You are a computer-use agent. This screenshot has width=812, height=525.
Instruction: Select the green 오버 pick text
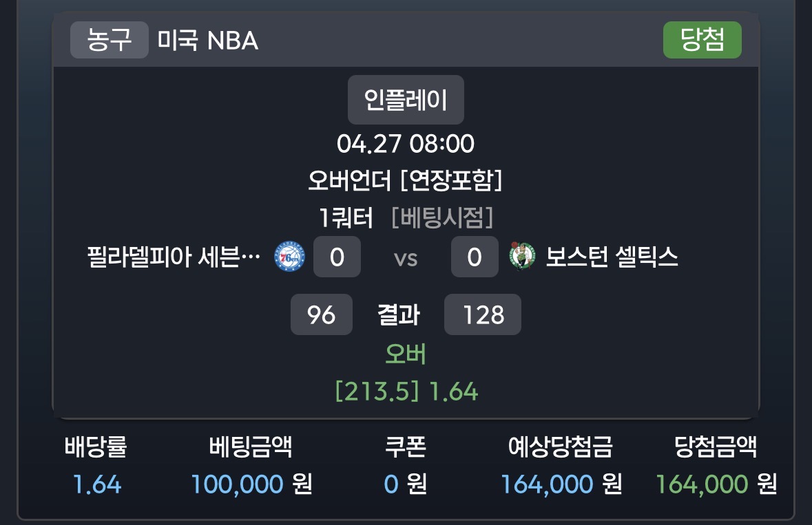(406, 354)
